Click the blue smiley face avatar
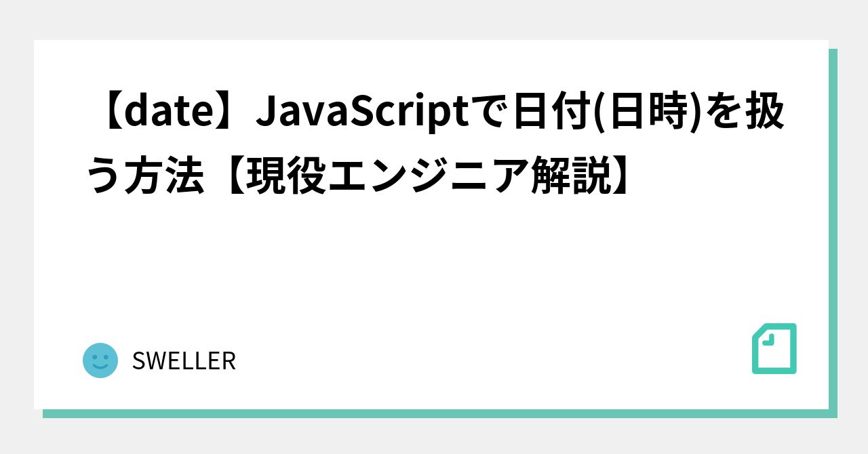This screenshot has width=868, height=454. (100, 360)
